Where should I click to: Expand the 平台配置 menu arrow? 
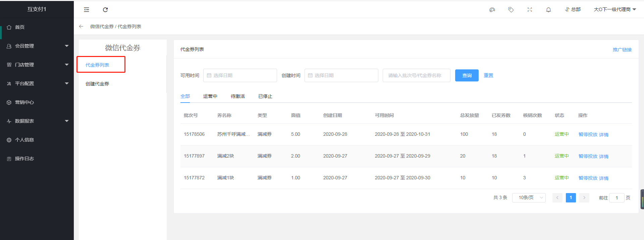click(x=67, y=83)
